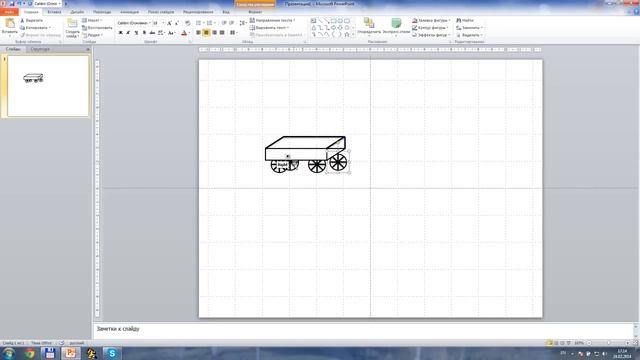640x360 pixels.
Task: Toggle underline formatting
Action: pyautogui.click(x=136, y=33)
